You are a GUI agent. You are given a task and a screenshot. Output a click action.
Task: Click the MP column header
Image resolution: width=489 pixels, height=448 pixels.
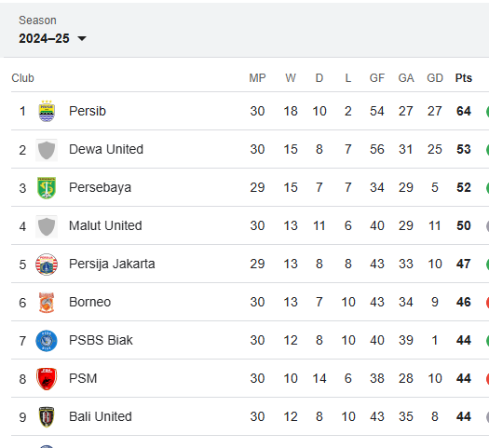click(x=257, y=77)
